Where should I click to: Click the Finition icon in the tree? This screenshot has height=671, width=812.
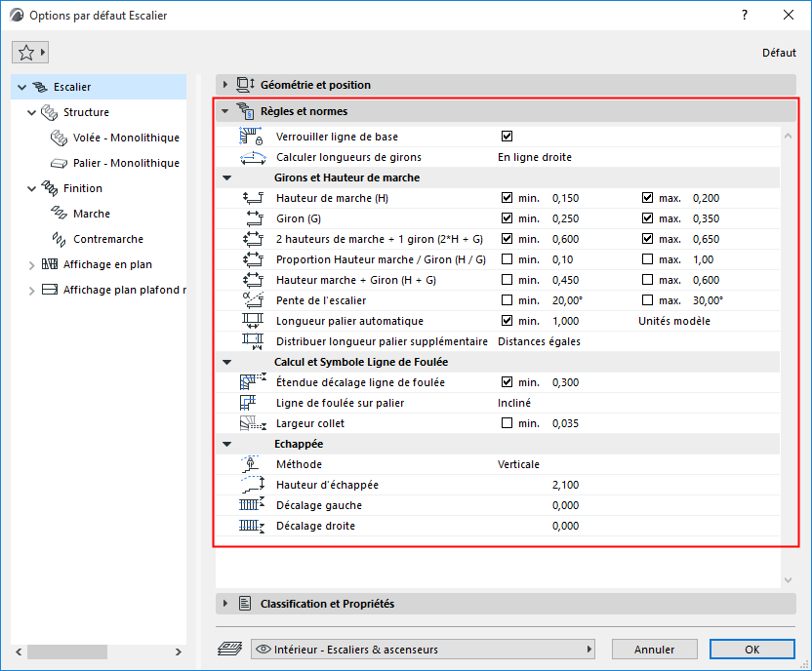49,188
